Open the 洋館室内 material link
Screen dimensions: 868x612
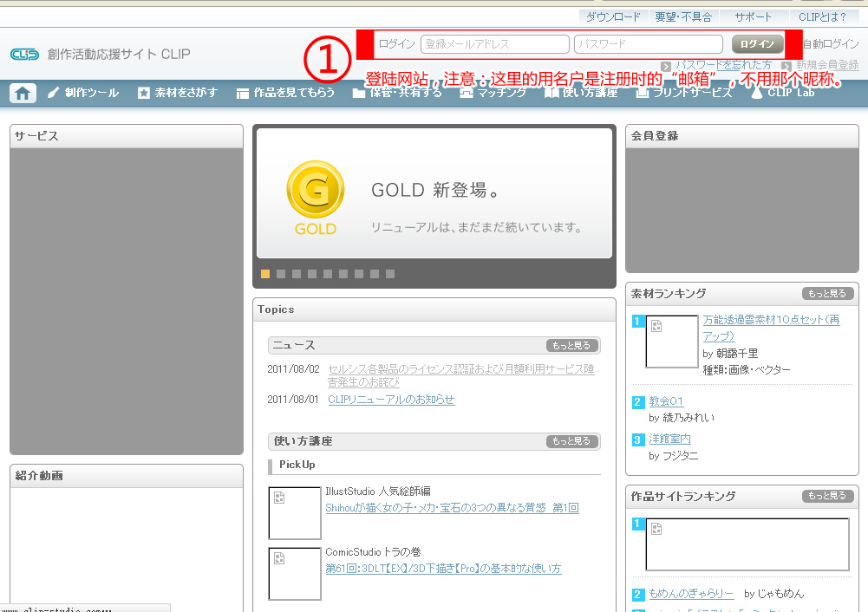pyautogui.click(x=669, y=439)
